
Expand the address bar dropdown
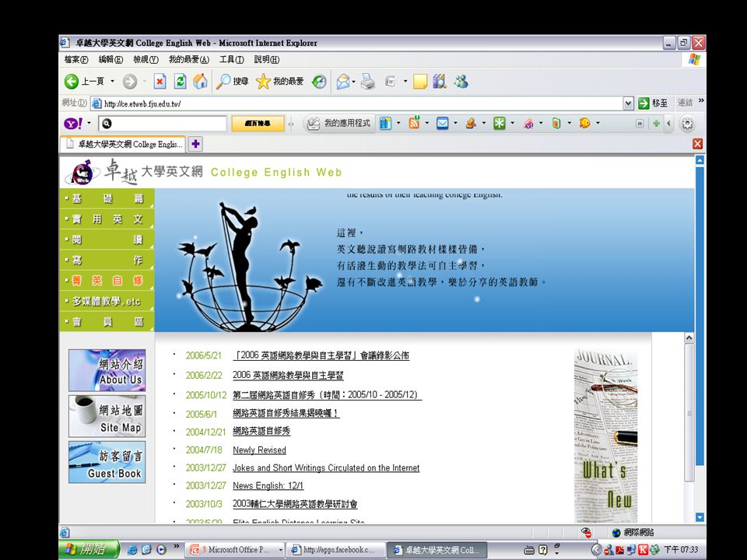[x=629, y=103]
